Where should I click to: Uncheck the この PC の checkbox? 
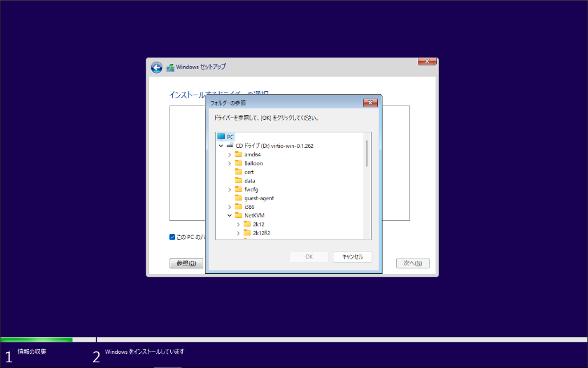coord(172,237)
